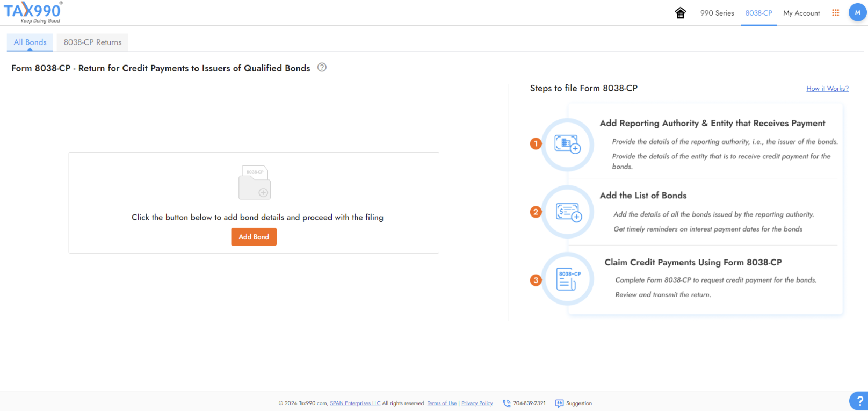Open My Account menu
868x411 pixels.
[x=801, y=13]
